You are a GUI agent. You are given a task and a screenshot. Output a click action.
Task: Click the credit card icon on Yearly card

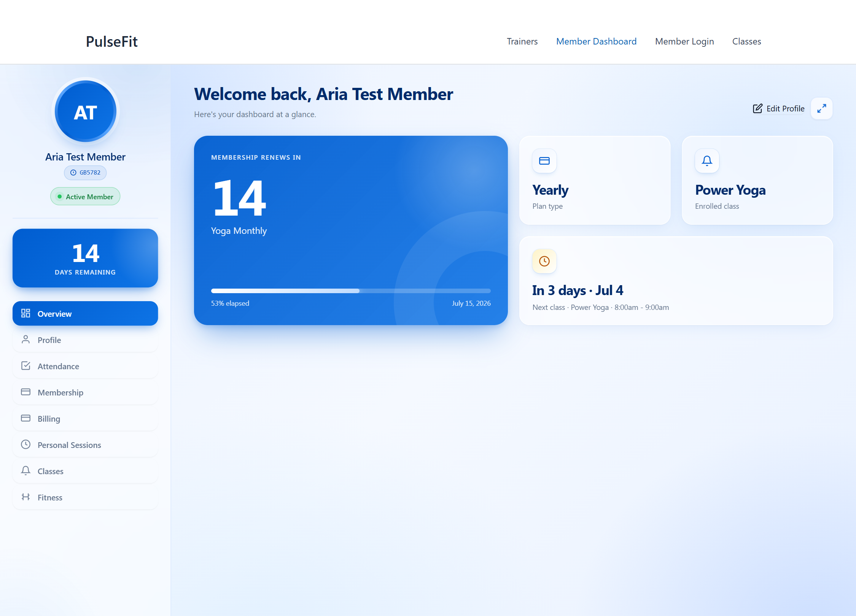pos(544,161)
